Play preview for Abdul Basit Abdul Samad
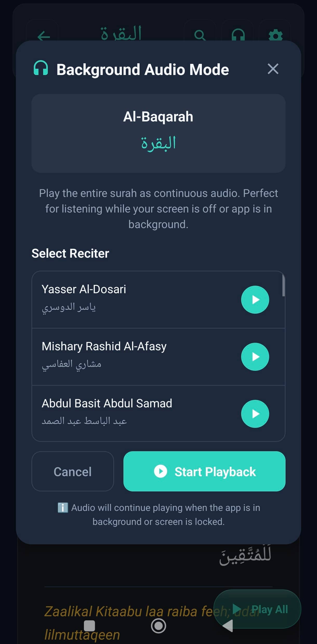This screenshot has width=317, height=644. click(x=255, y=414)
